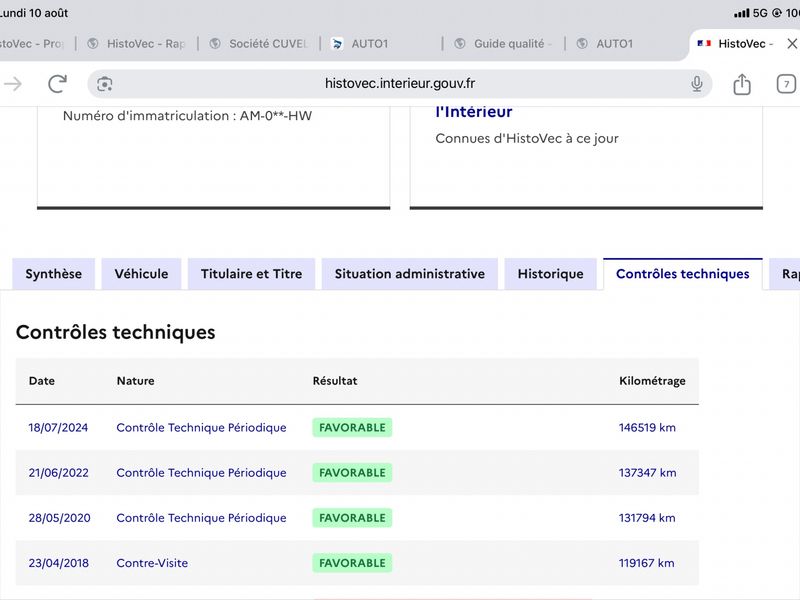The height and width of the screenshot is (600, 800).
Task: Click Contrôle Technique Périodique in the 21/06/2022 row
Action: tap(201, 473)
